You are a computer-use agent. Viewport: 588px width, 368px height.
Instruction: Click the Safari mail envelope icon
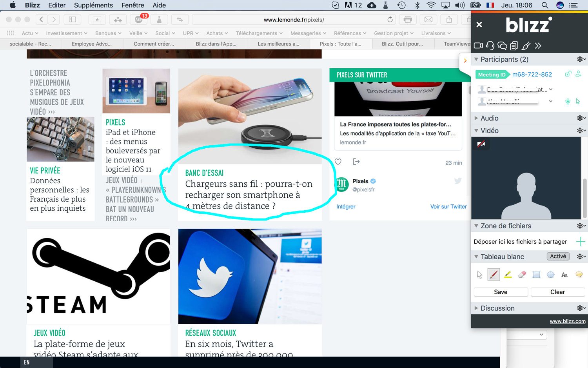pyautogui.click(x=428, y=20)
